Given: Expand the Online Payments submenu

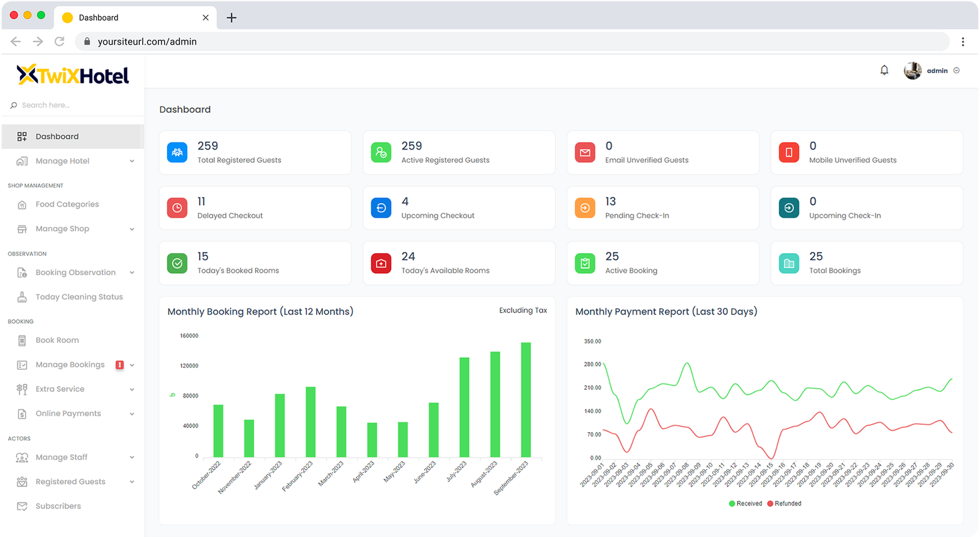Looking at the screenshot, I should tap(132, 414).
